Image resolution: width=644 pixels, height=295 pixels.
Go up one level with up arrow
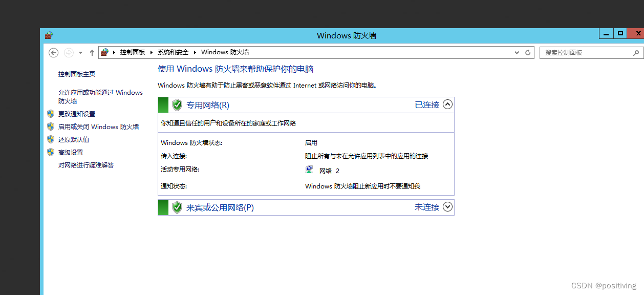[92, 53]
